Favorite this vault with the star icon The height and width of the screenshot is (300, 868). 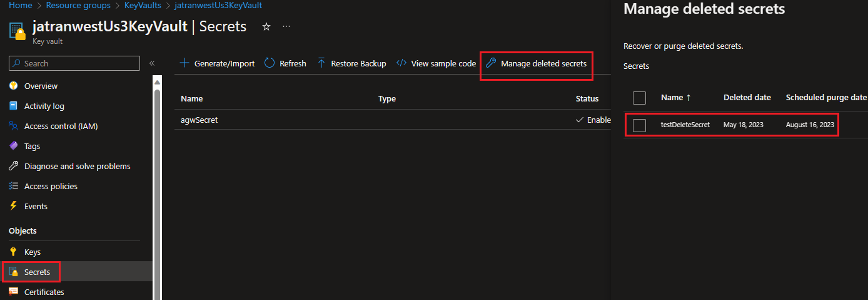266,27
